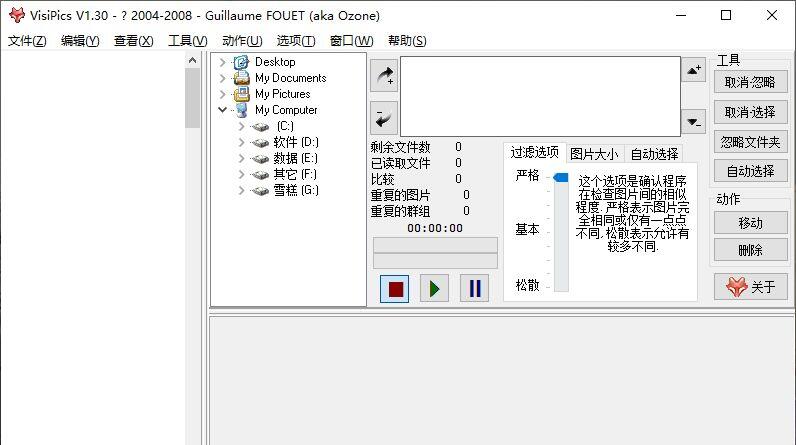The image size is (796, 445).
Task: Open the 选项(T) menu
Action: tap(296, 41)
